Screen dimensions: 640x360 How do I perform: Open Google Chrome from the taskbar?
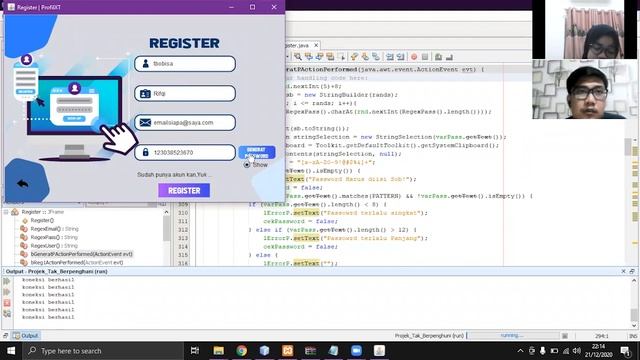tap(241, 351)
